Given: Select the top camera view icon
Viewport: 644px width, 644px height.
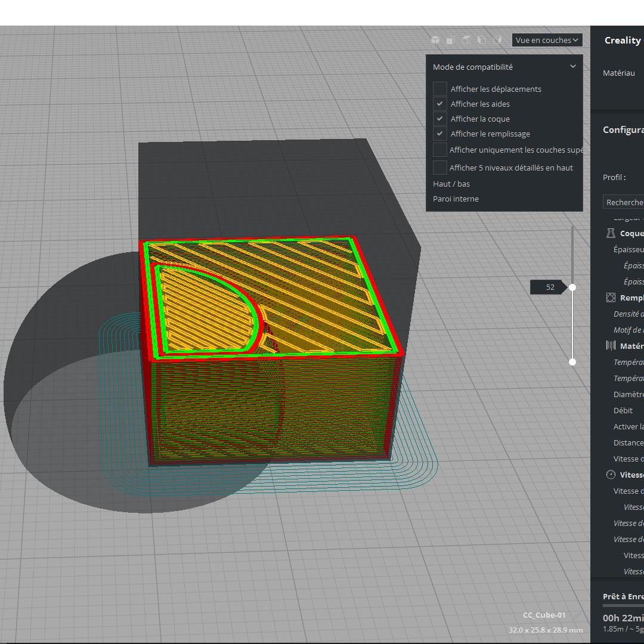Looking at the screenshot, I should coord(466,40).
